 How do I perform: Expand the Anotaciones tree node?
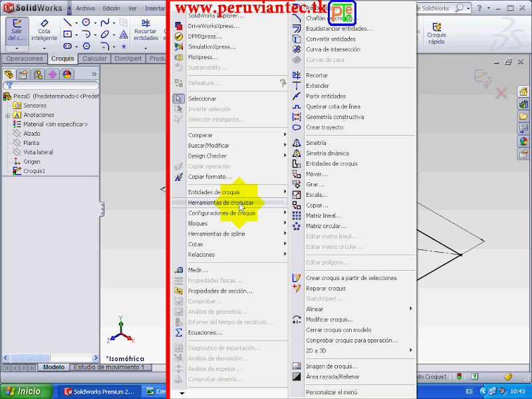[7, 115]
